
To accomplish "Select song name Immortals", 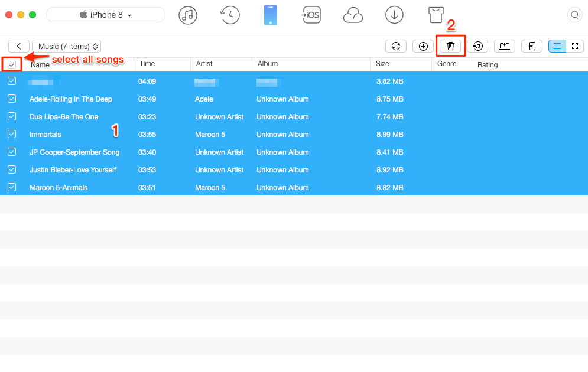I will pyautogui.click(x=46, y=135).
